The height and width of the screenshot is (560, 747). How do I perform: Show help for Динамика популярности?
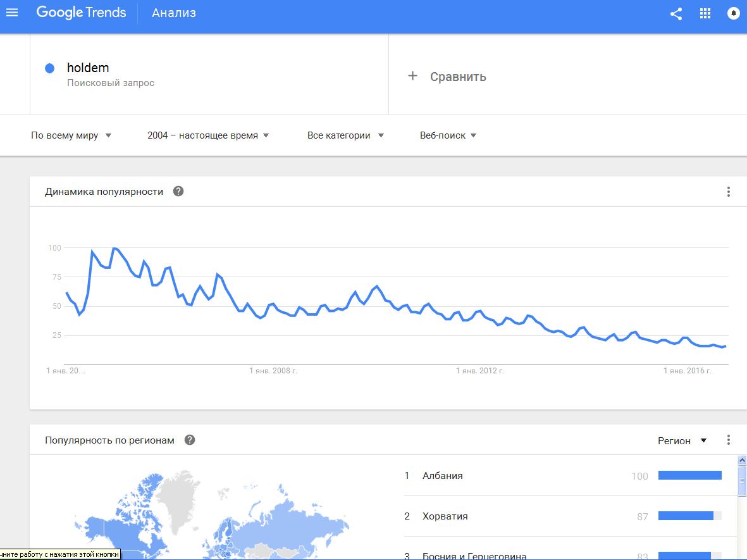pos(178,191)
